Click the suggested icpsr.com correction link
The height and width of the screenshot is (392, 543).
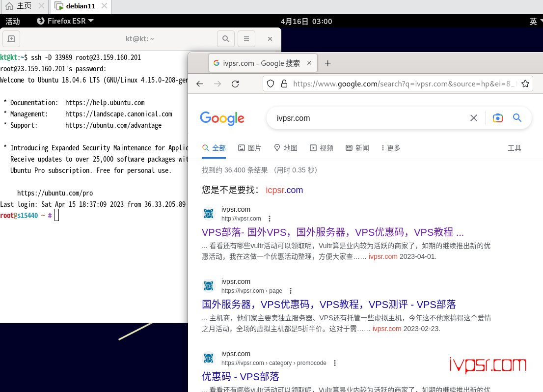coord(284,190)
